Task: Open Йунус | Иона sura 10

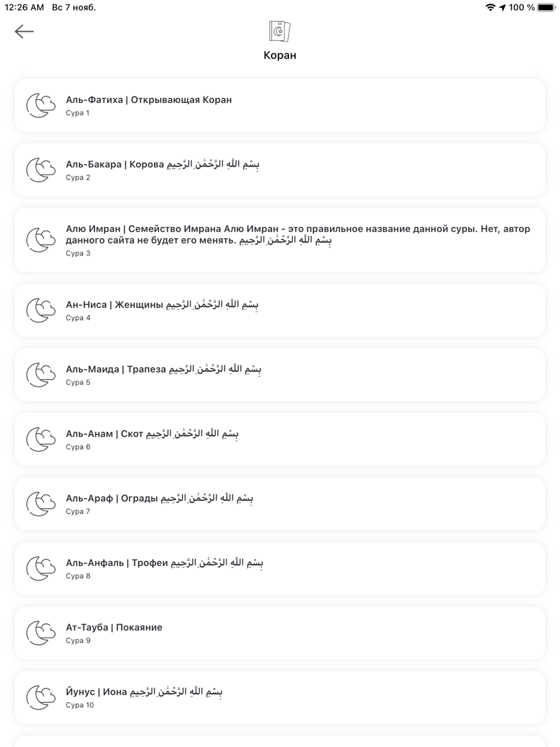Action: click(x=280, y=697)
